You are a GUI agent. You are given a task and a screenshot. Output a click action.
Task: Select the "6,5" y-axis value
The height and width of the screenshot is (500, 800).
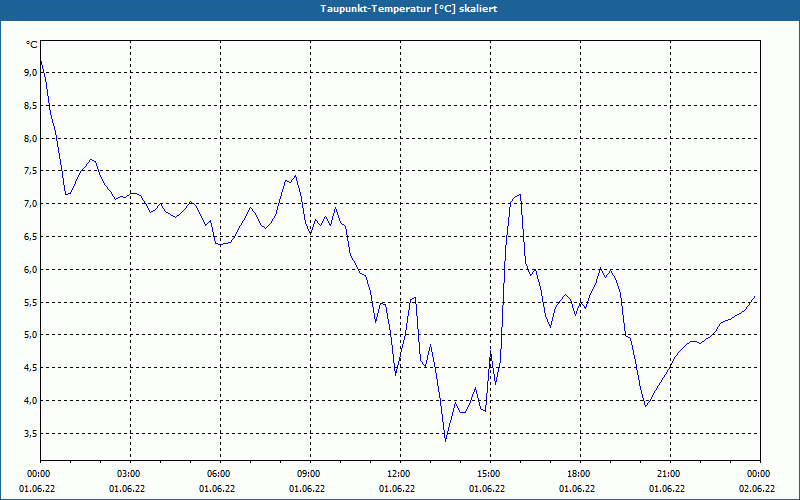(31, 237)
